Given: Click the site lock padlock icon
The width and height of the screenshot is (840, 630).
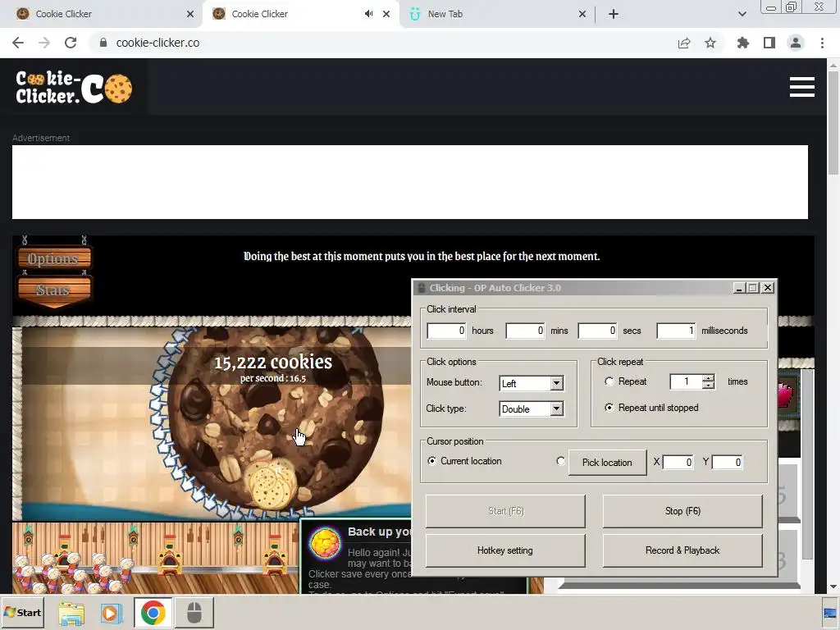Looking at the screenshot, I should point(103,43).
